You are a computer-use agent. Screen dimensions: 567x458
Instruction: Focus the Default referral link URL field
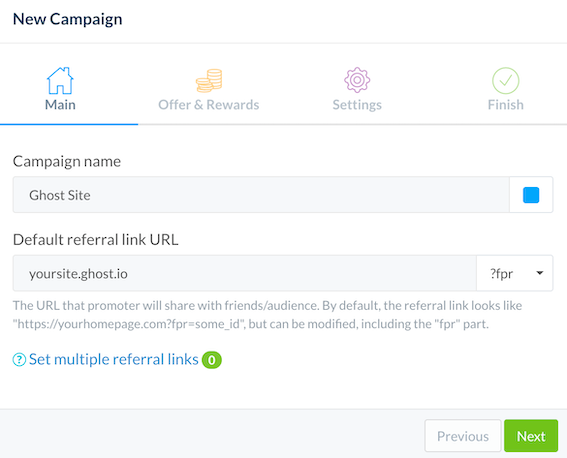click(x=245, y=273)
